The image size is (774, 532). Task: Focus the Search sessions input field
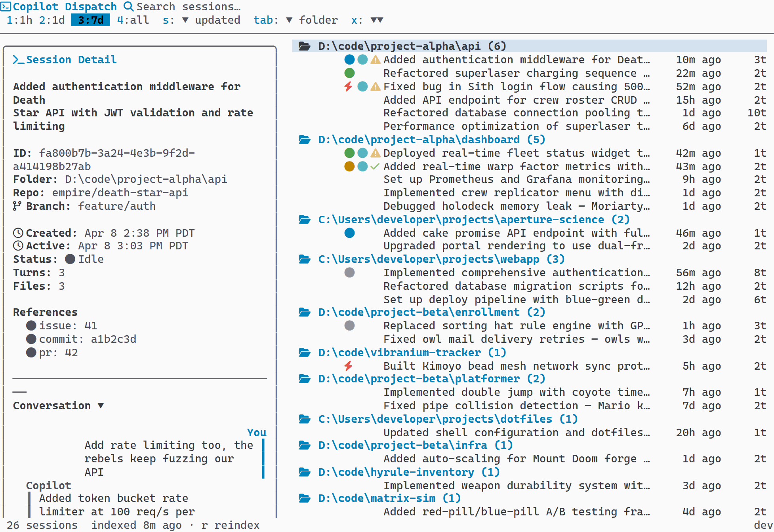click(x=188, y=6)
